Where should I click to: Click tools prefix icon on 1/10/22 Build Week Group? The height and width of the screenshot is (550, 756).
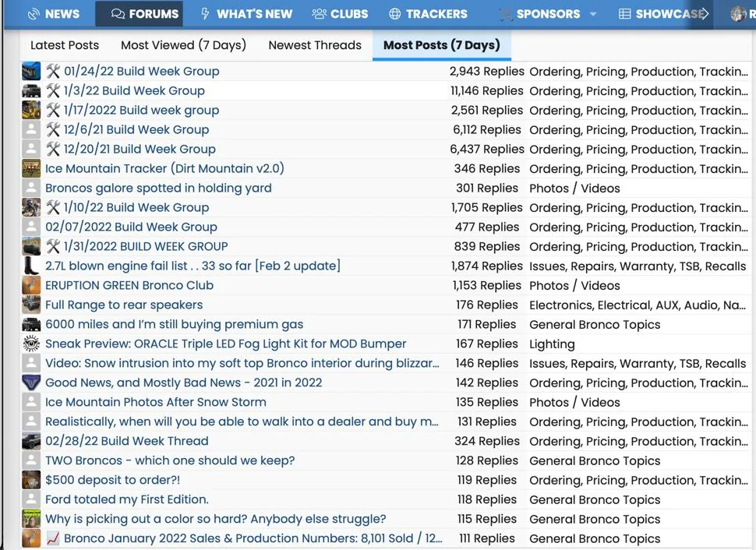[x=53, y=207]
